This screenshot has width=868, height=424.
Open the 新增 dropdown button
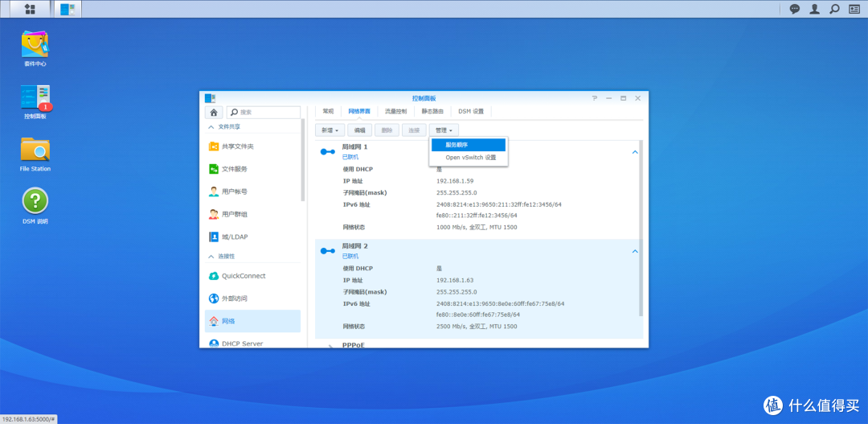click(330, 130)
